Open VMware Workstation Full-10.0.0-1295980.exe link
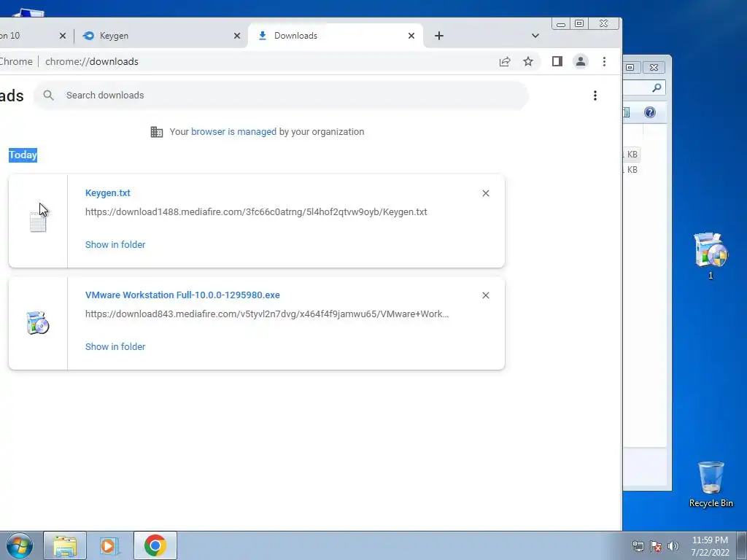The height and width of the screenshot is (560, 747). (x=182, y=295)
